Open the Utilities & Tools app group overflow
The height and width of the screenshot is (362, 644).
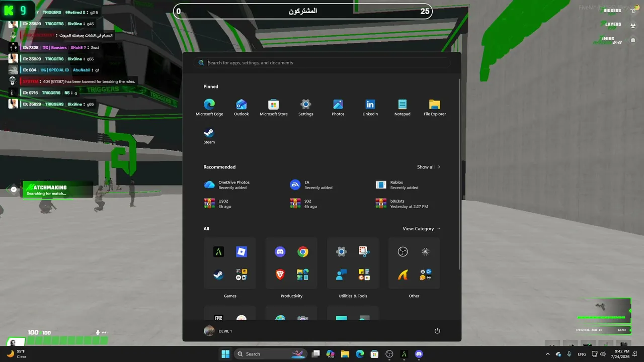[364, 275]
